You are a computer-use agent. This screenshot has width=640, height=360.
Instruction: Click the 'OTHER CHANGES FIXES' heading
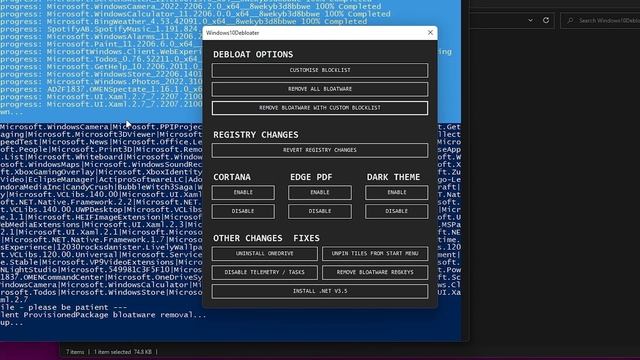266,238
